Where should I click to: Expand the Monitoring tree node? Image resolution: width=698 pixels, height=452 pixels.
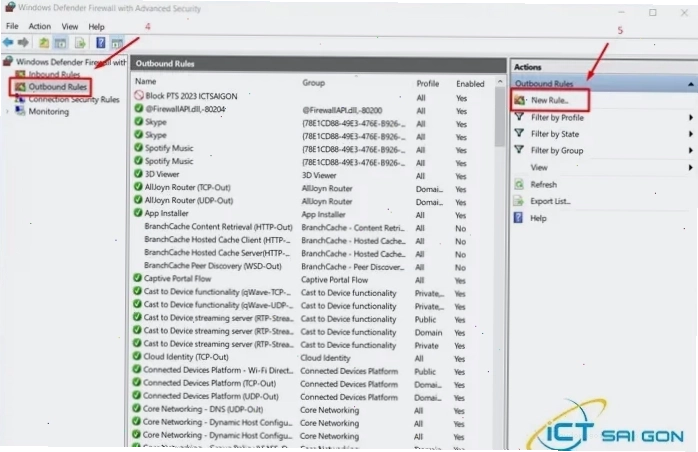coord(8,111)
